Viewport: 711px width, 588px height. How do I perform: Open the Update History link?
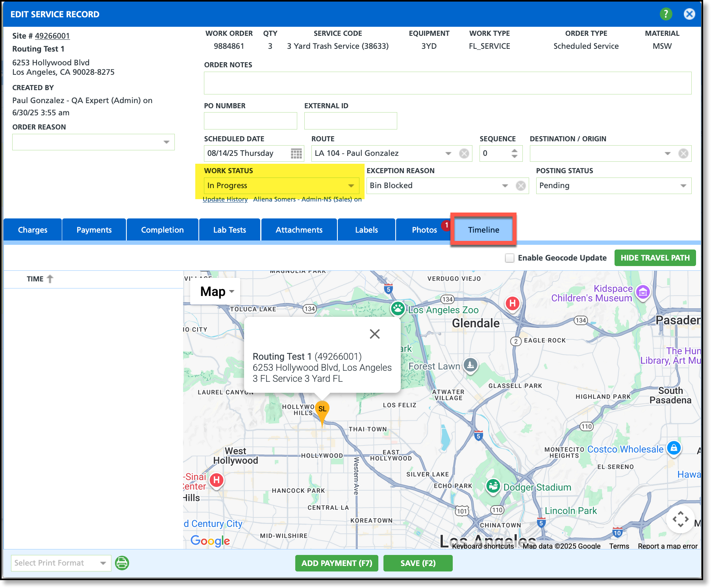(225, 200)
